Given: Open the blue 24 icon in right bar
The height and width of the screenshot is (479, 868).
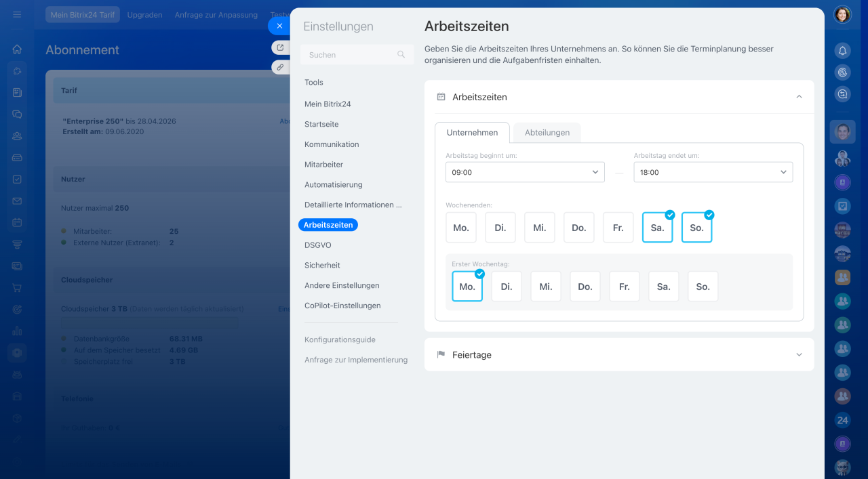Looking at the screenshot, I should tap(842, 420).
